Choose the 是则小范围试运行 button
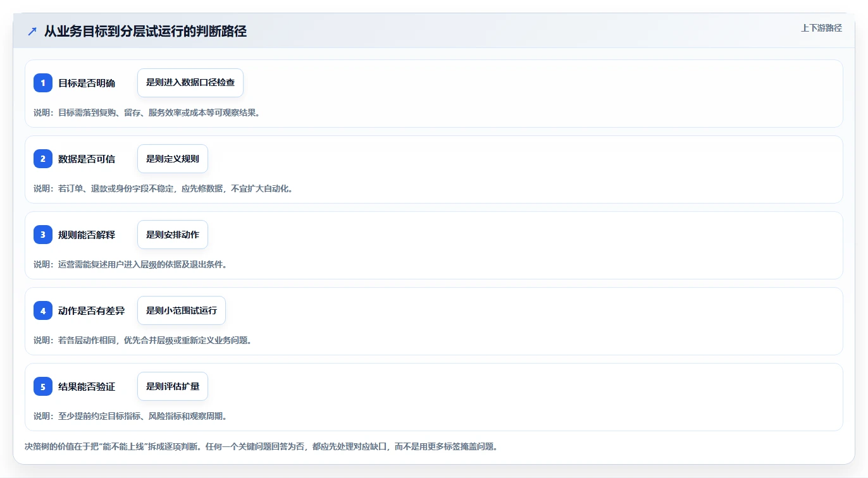868x478 pixels. (182, 310)
